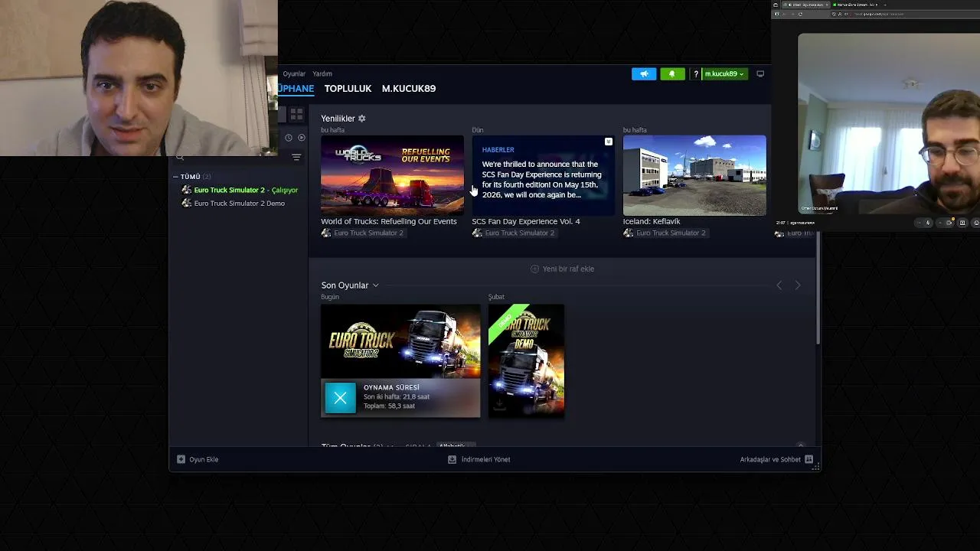
Task: Stop the running Euro Truck Simulator 2 game
Action: point(341,398)
